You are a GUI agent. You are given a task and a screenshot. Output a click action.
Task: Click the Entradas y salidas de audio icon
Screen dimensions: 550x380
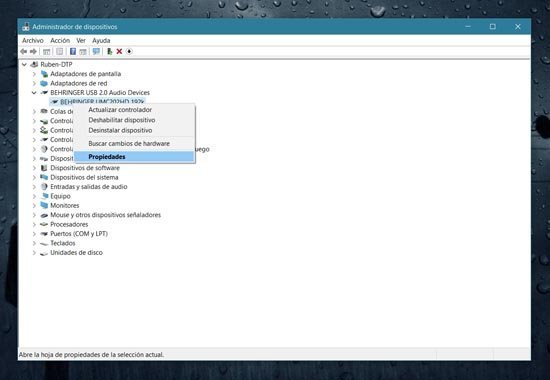44,187
